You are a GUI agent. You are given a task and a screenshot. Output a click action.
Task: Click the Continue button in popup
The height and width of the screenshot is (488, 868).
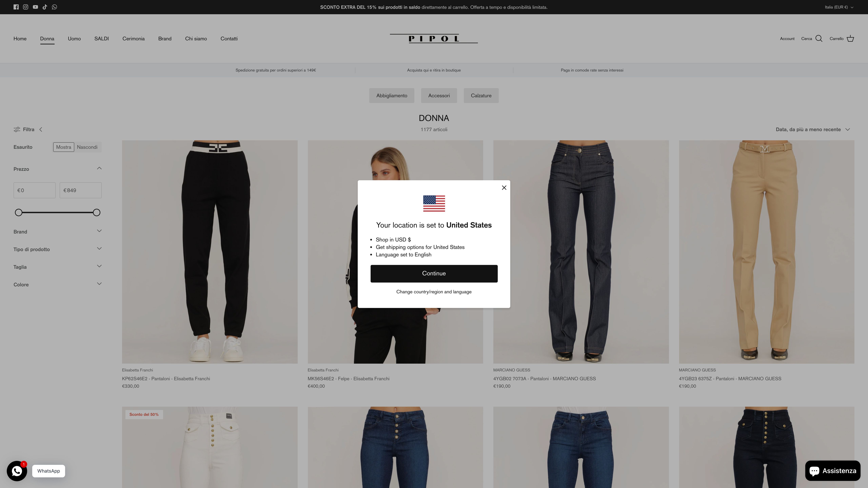[434, 273]
